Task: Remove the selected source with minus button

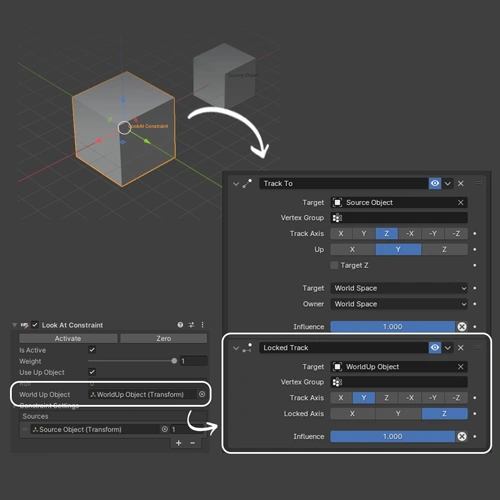Action: (x=192, y=443)
